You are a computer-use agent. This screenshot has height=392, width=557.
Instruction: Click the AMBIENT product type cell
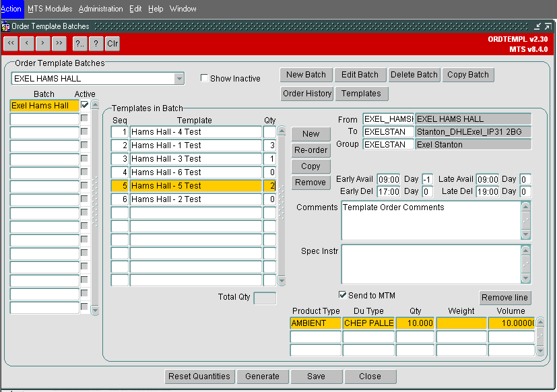click(316, 323)
